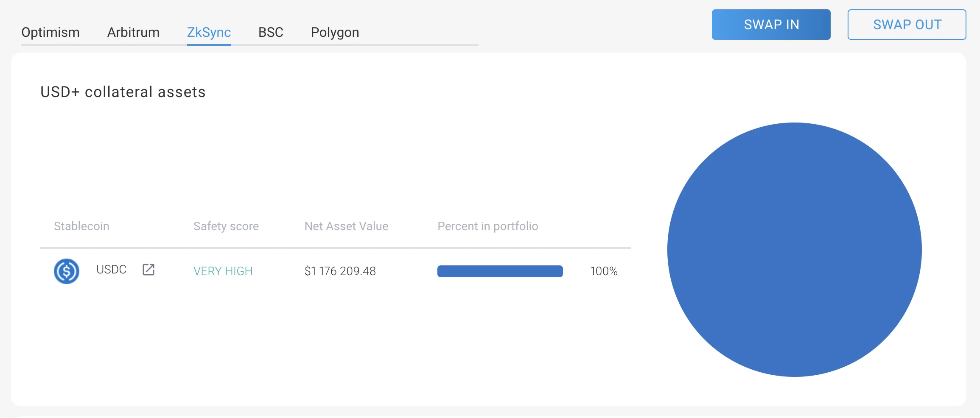Switch to the Optimism tab
The height and width of the screenshot is (418, 980).
click(50, 32)
